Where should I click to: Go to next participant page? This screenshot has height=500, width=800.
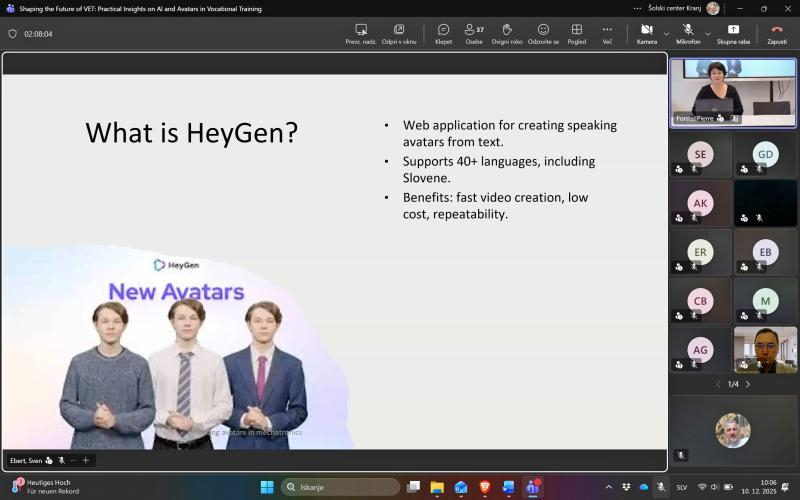748,384
